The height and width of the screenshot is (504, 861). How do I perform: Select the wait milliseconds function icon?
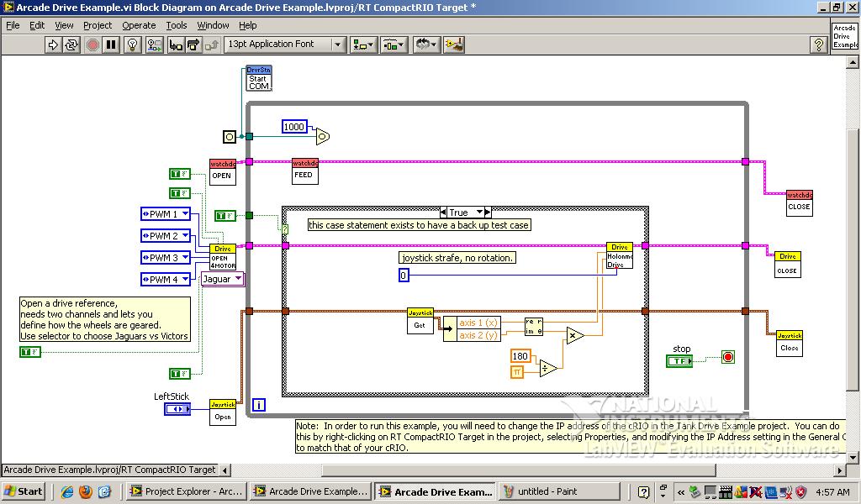coord(323,136)
